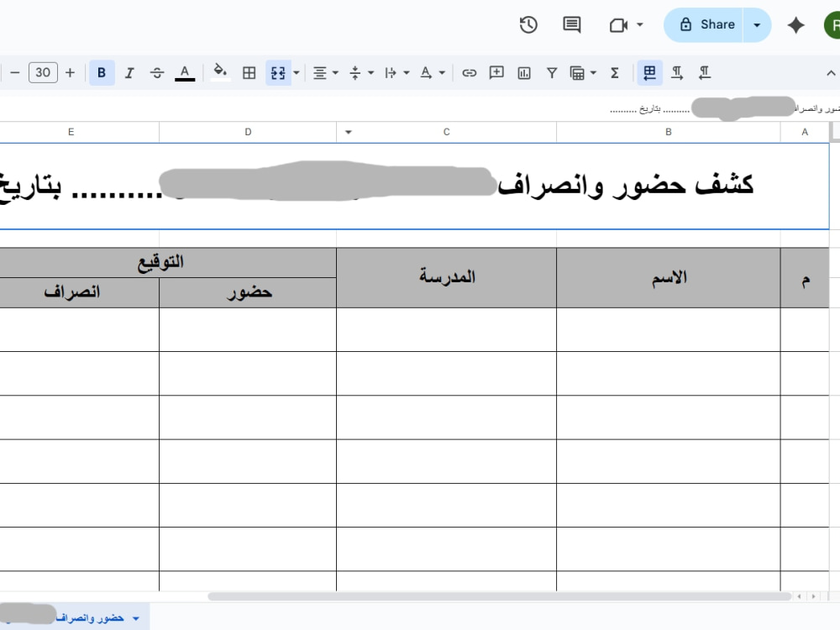Open the fill color paint bucket
The height and width of the screenshot is (630, 840).
(220, 72)
